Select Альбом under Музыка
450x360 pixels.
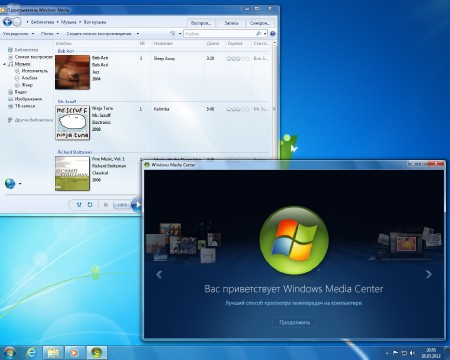[x=29, y=78]
